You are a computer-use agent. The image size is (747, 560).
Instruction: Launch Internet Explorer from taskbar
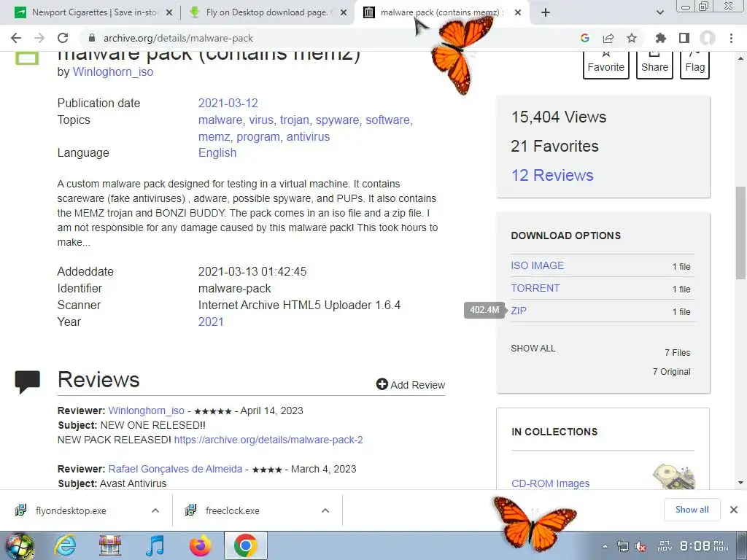tap(64, 545)
